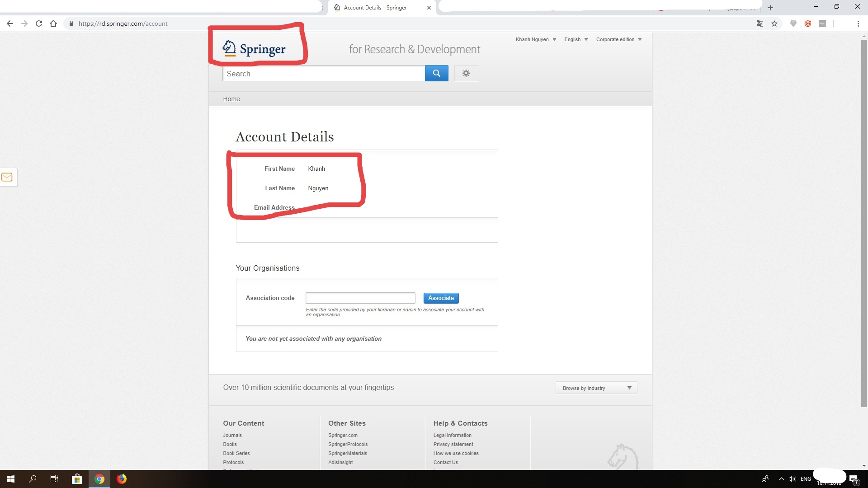Viewport: 868px width, 488px height.
Task: Click the Google Translate icon in address bar
Action: click(760, 23)
